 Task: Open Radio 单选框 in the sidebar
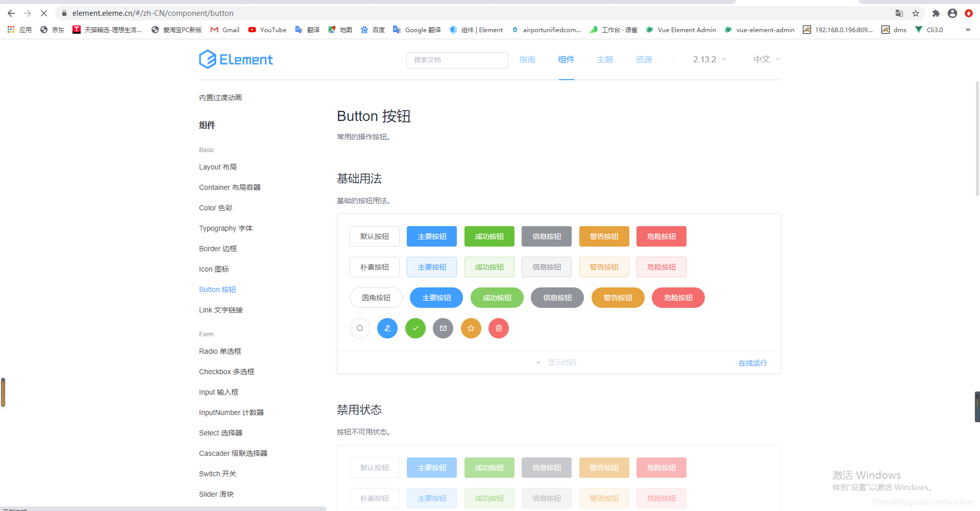tap(220, 351)
